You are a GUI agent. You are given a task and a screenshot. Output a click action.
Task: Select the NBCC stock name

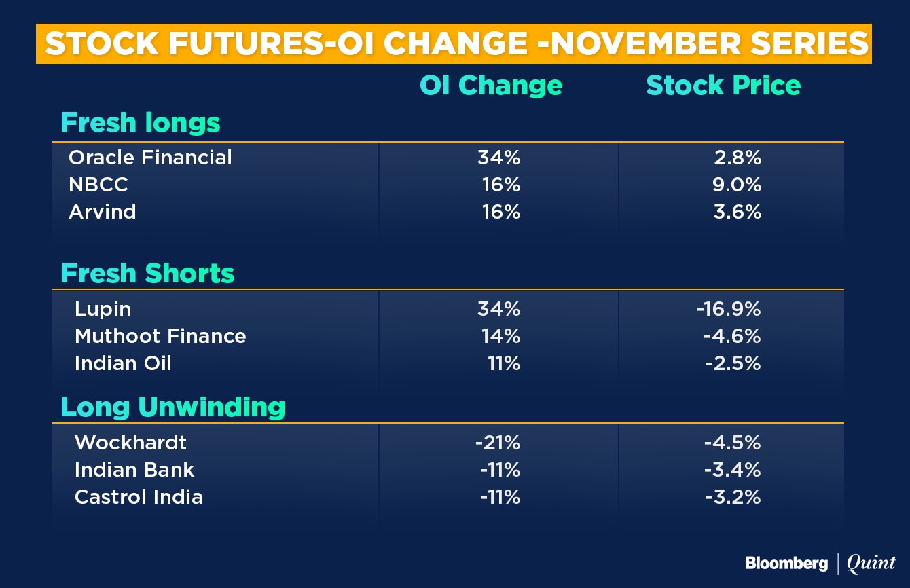pyautogui.click(x=98, y=185)
